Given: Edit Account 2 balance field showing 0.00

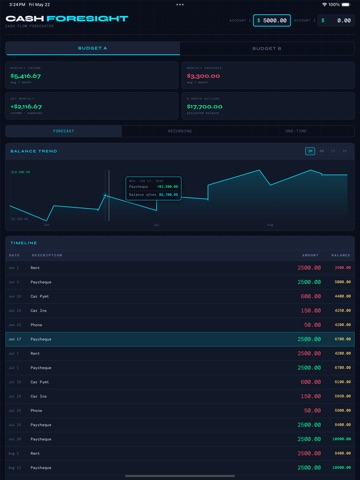Looking at the screenshot, I should tap(336, 20).
